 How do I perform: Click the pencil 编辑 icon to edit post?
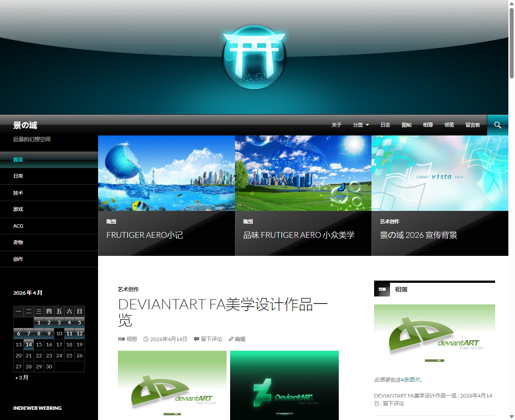pos(231,339)
